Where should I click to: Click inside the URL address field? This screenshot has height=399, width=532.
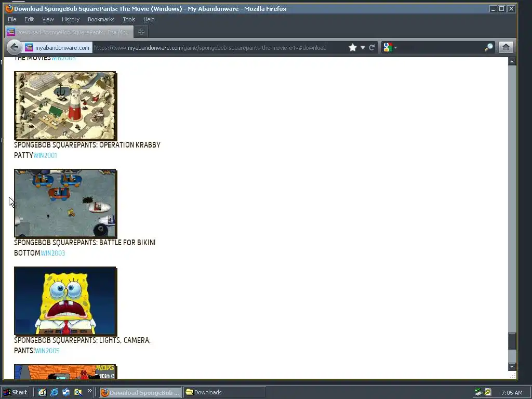pos(219,47)
